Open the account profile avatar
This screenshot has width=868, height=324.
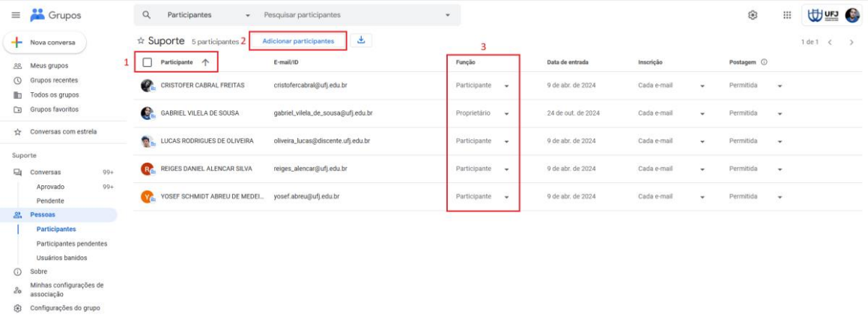[852, 15]
